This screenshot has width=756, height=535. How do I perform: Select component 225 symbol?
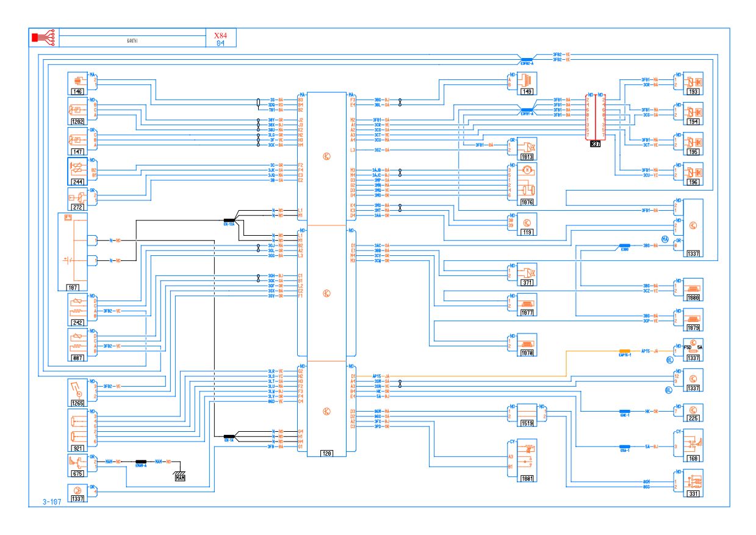(693, 409)
